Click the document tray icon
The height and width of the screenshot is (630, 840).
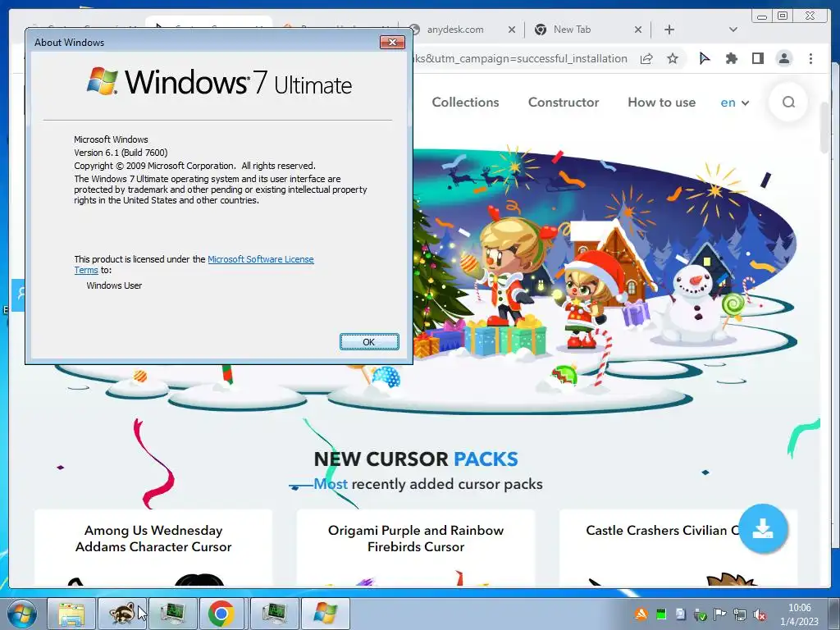tap(680, 614)
